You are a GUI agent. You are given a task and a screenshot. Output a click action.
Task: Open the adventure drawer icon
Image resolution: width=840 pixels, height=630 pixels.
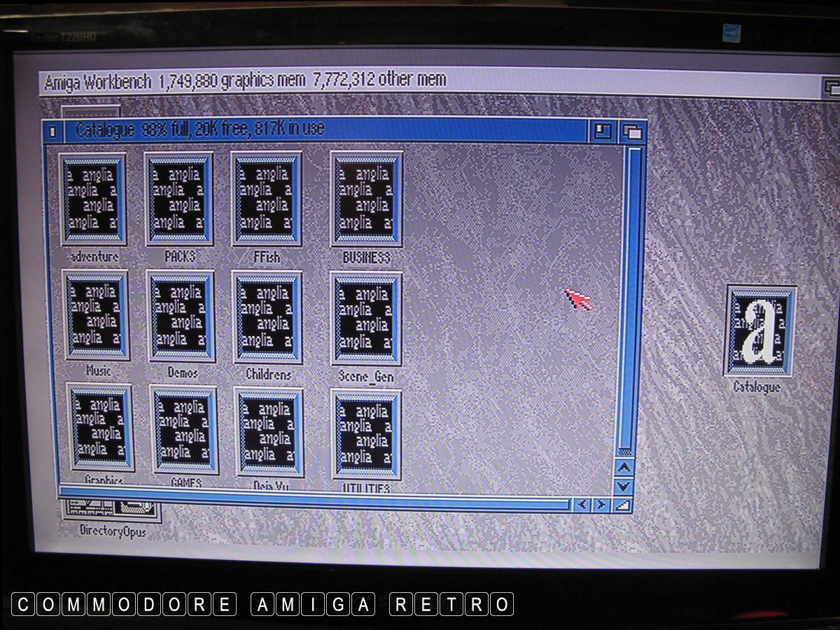pyautogui.click(x=92, y=199)
